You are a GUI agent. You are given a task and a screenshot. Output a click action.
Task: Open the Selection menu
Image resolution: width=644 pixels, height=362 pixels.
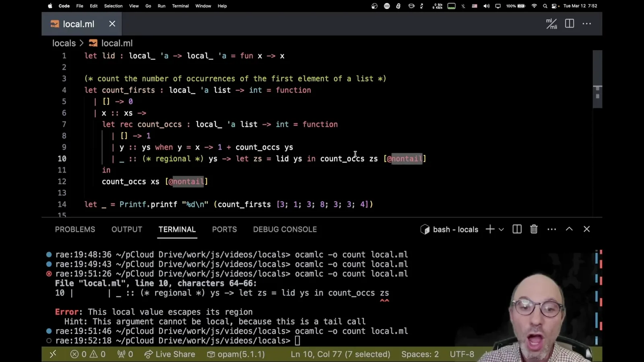(113, 6)
